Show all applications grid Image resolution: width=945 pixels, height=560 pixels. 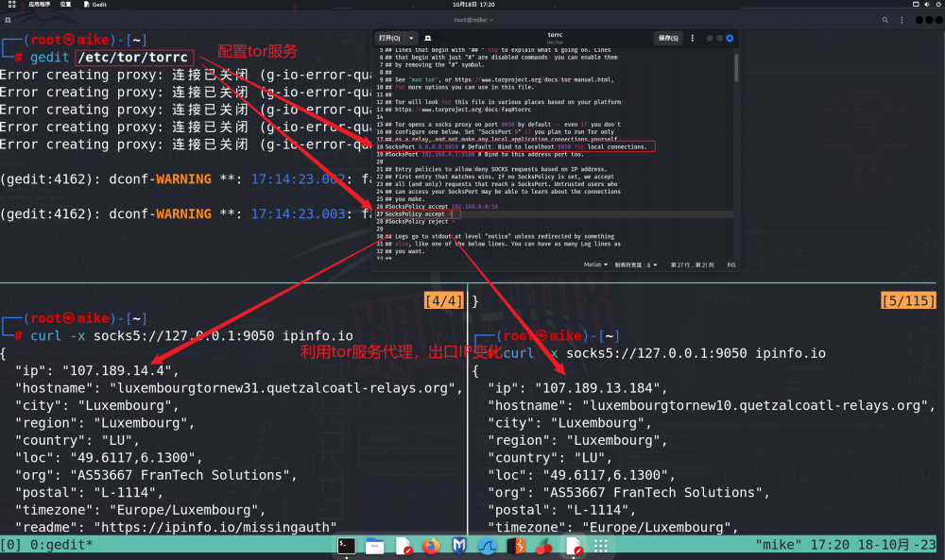601,546
